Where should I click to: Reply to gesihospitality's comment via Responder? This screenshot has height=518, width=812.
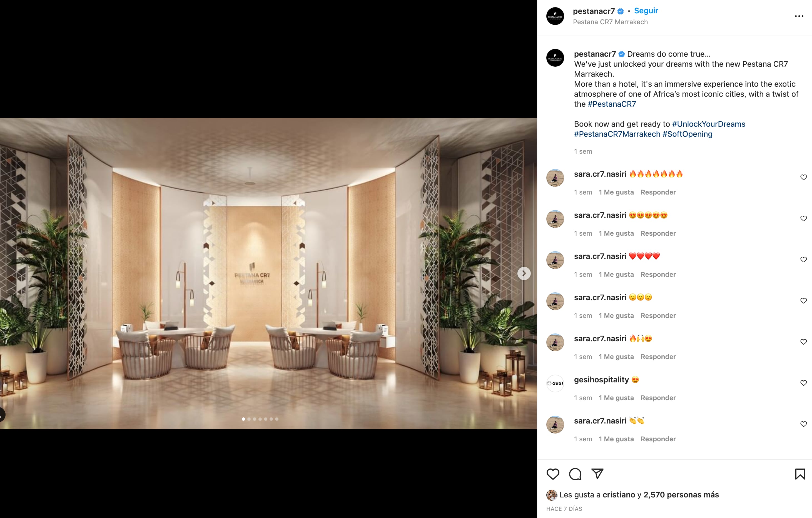point(658,398)
